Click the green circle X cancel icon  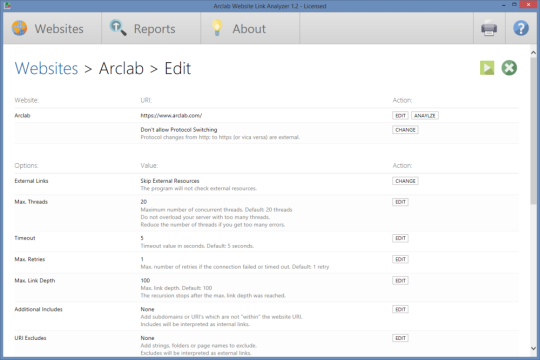[x=509, y=68]
